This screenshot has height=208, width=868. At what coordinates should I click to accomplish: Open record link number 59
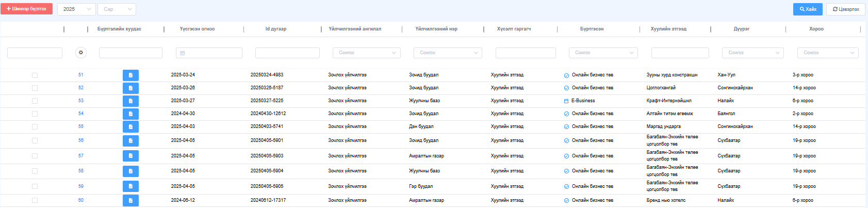[x=80, y=186]
